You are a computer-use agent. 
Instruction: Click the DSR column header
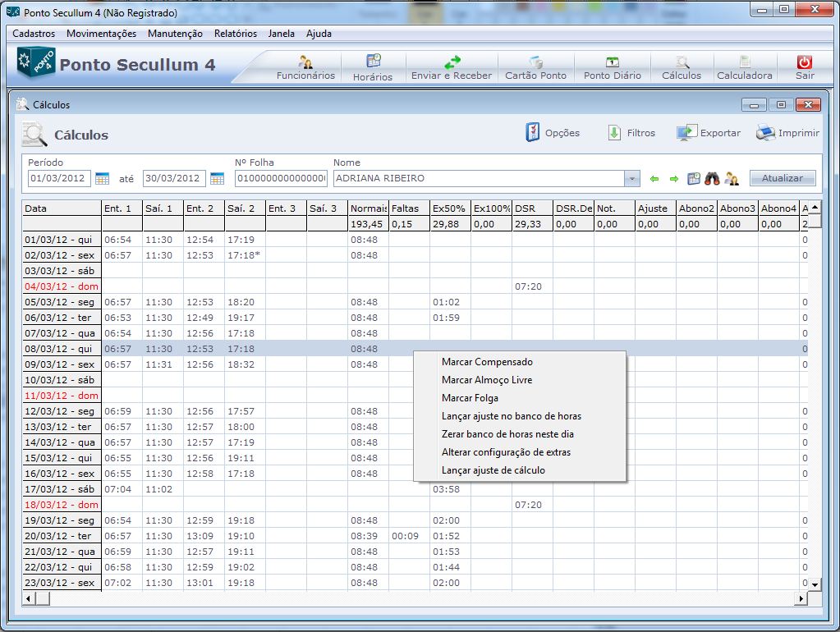click(533, 208)
